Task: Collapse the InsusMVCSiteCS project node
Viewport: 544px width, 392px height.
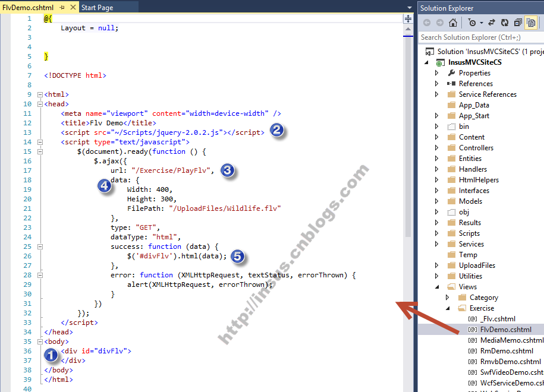Action: (x=427, y=63)
